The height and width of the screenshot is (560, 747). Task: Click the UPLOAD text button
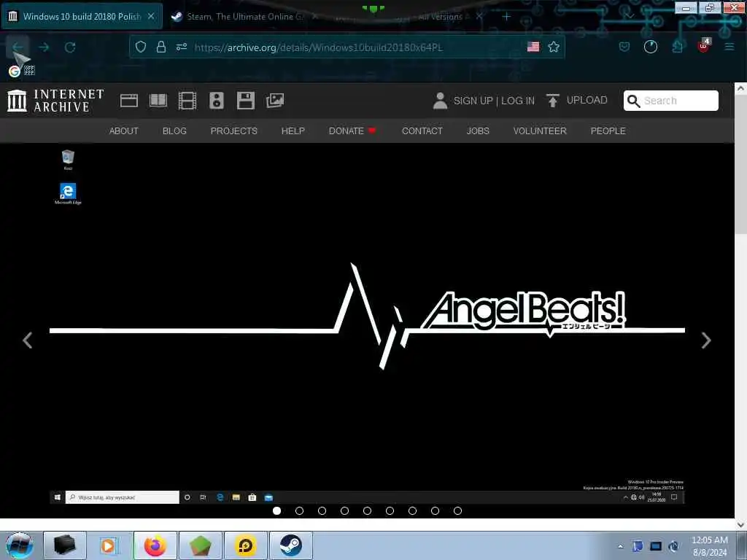[x=587, y=100]
